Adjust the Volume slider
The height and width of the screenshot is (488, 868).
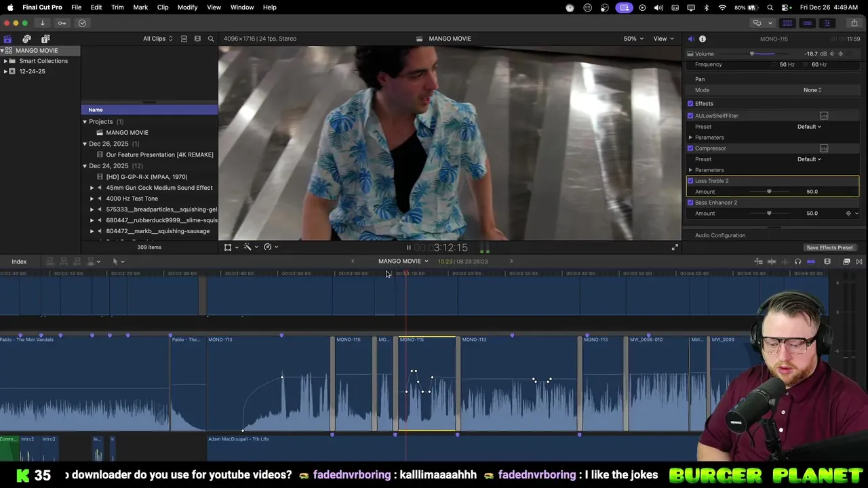click(x=752, y=54)
